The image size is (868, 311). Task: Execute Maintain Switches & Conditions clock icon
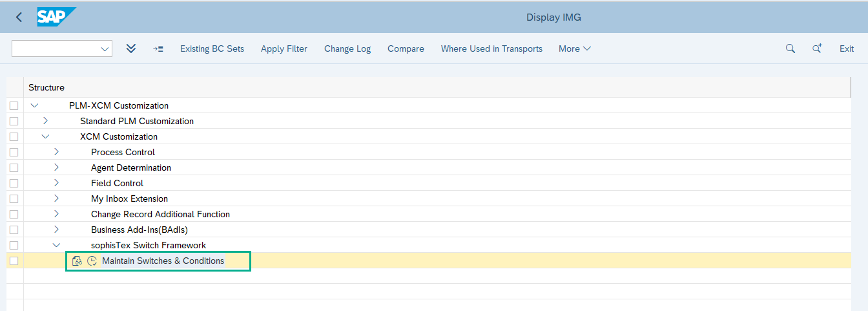92,261
